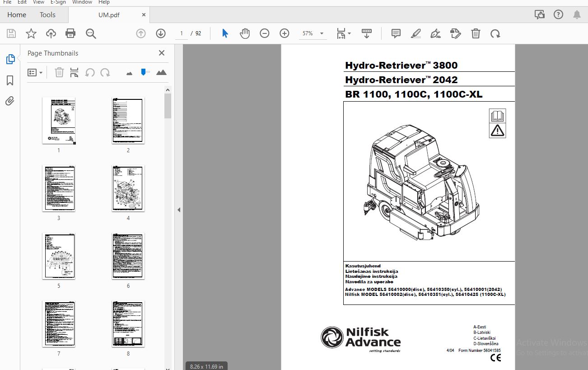Click the 'Kasutusjuhend' line on the page

point(363,266)
